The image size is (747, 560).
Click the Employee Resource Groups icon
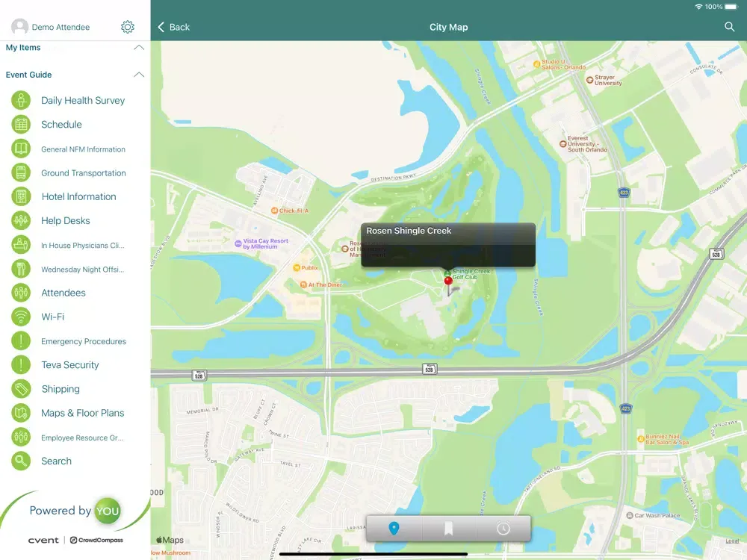click(21, 437)
